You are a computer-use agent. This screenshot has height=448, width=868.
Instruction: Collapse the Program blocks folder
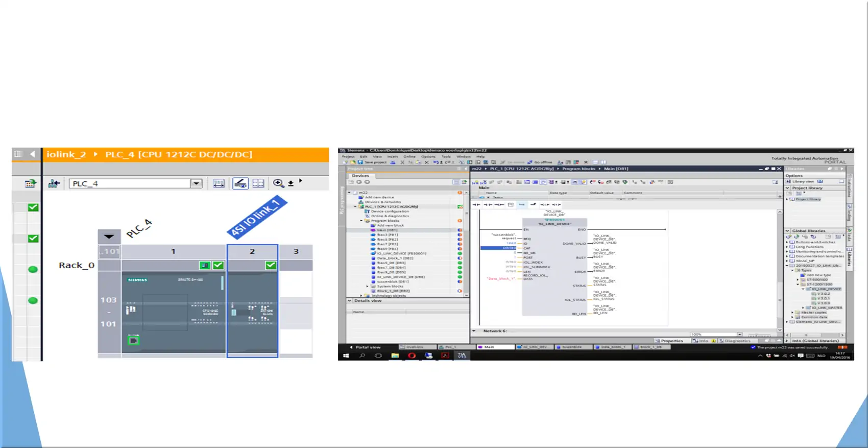point(361,221)
